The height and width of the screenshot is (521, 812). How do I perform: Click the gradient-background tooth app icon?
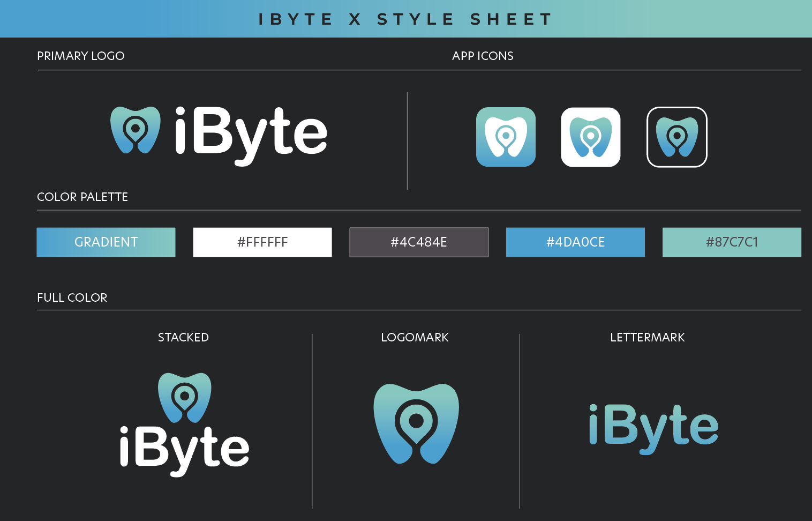[x=506, y=137]
